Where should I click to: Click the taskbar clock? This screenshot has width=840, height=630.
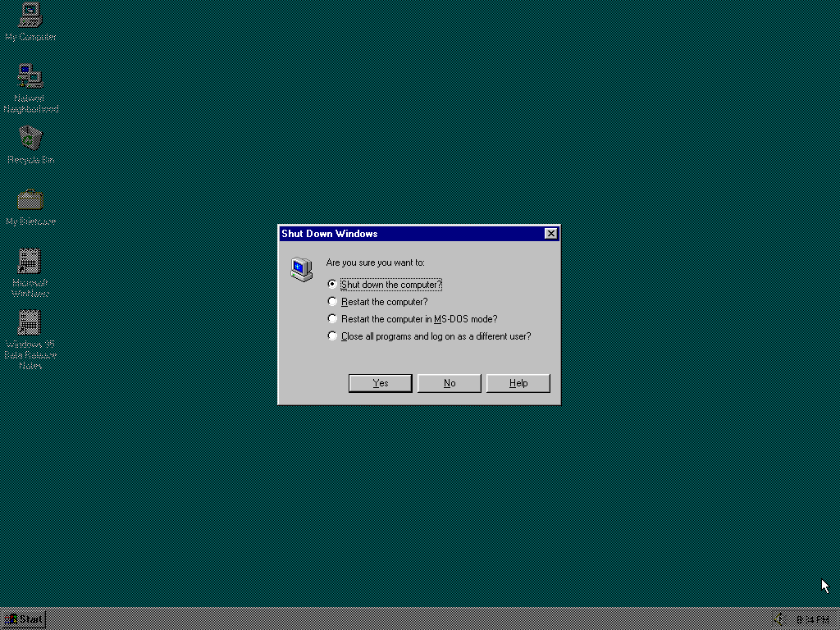(812, 620)
